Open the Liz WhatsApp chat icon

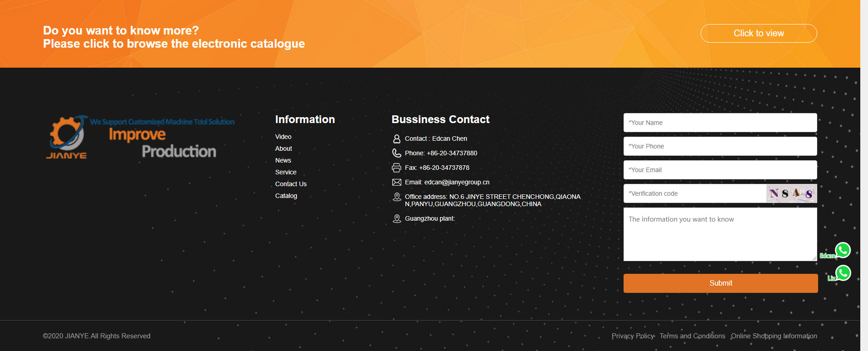point(843,273)
